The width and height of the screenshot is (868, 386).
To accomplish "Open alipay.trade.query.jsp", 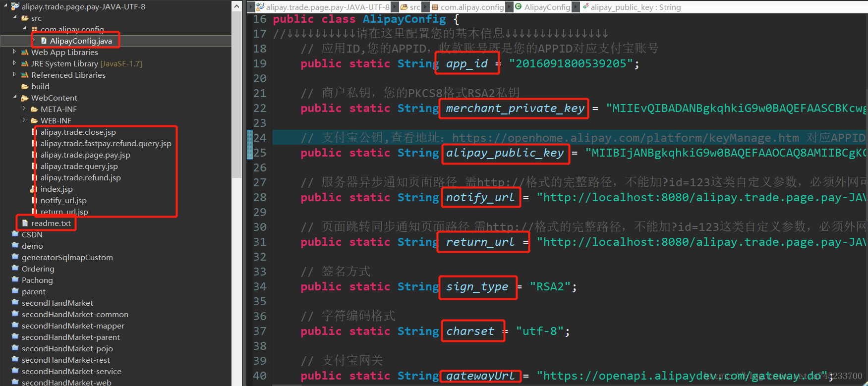I will (x=79, y=166).
